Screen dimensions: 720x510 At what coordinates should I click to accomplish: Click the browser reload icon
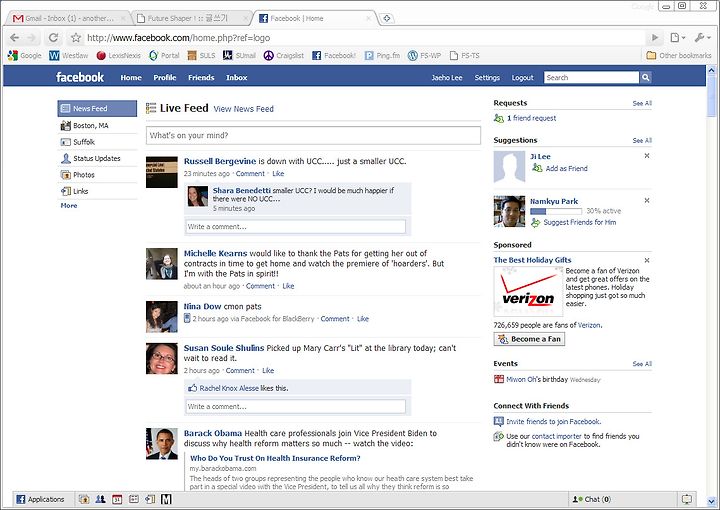(x=53, y=38)
